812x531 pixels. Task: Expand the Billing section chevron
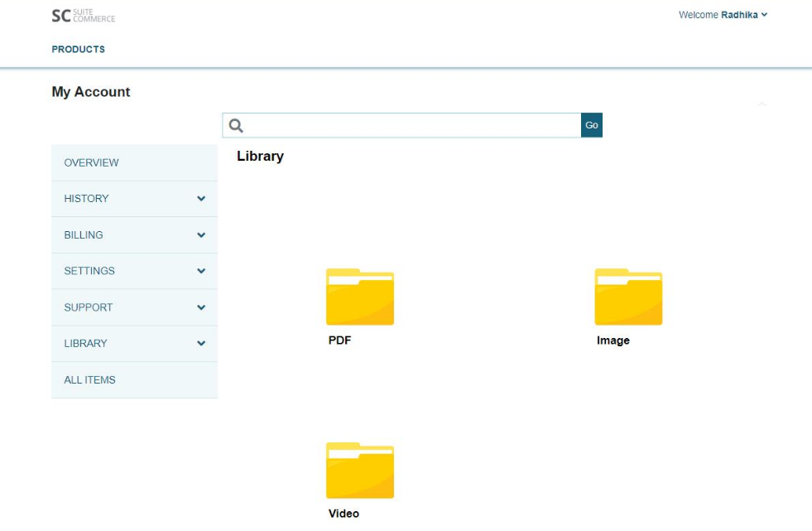coord(200,235)
